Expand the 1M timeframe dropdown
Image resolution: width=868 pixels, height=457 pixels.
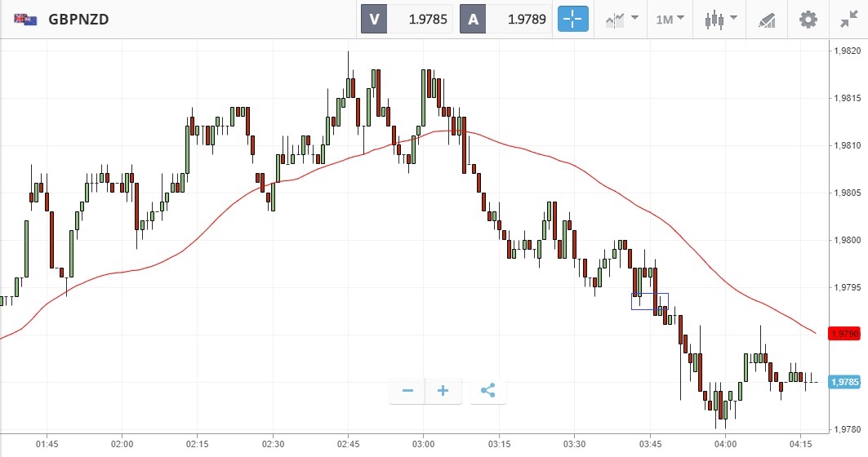coord(670,19)
